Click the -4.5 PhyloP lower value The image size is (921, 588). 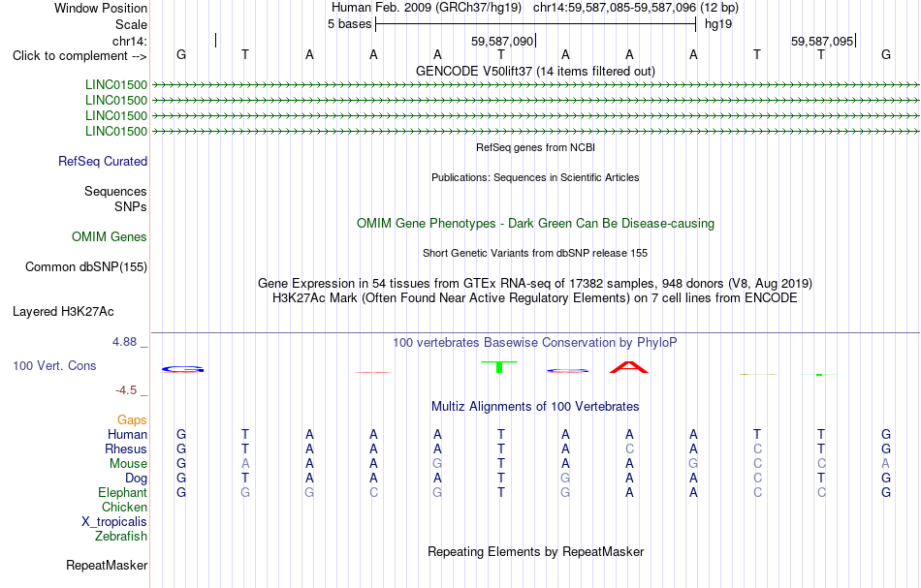click(x=126, y=390)
